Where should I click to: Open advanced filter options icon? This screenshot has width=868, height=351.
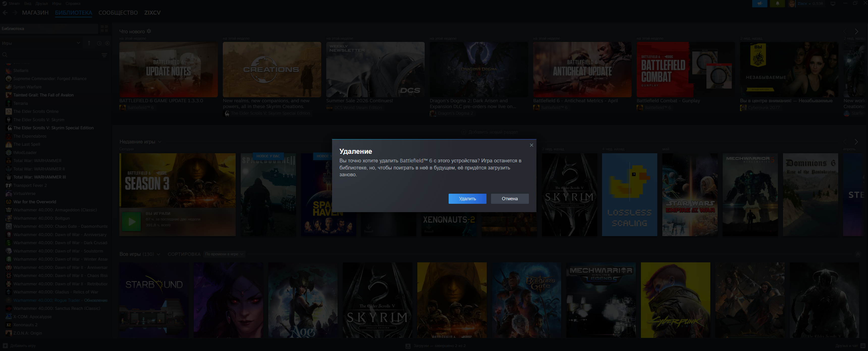[104, 55]
